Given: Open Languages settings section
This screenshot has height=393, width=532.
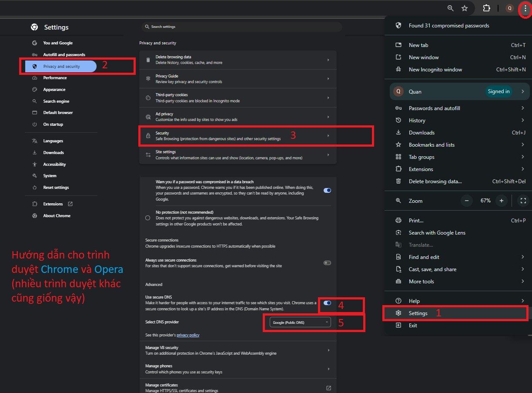Looking at the screenshot, I should pos(53,141).
